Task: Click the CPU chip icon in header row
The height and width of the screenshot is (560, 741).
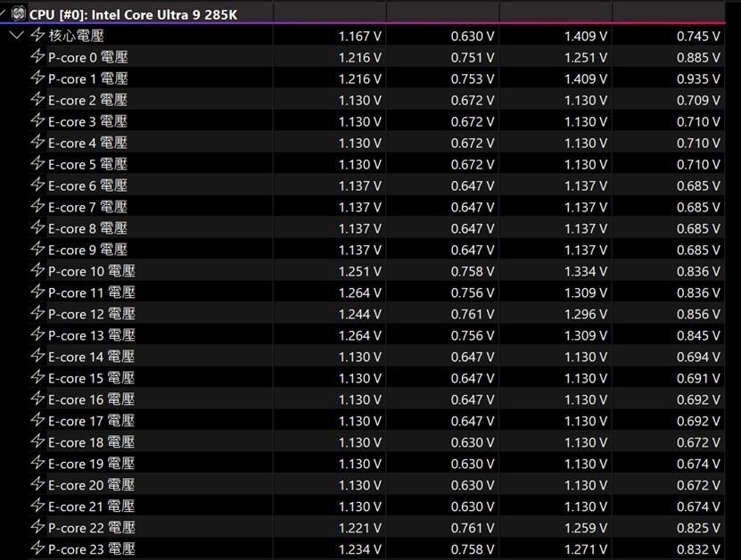Action: (18, 14)
